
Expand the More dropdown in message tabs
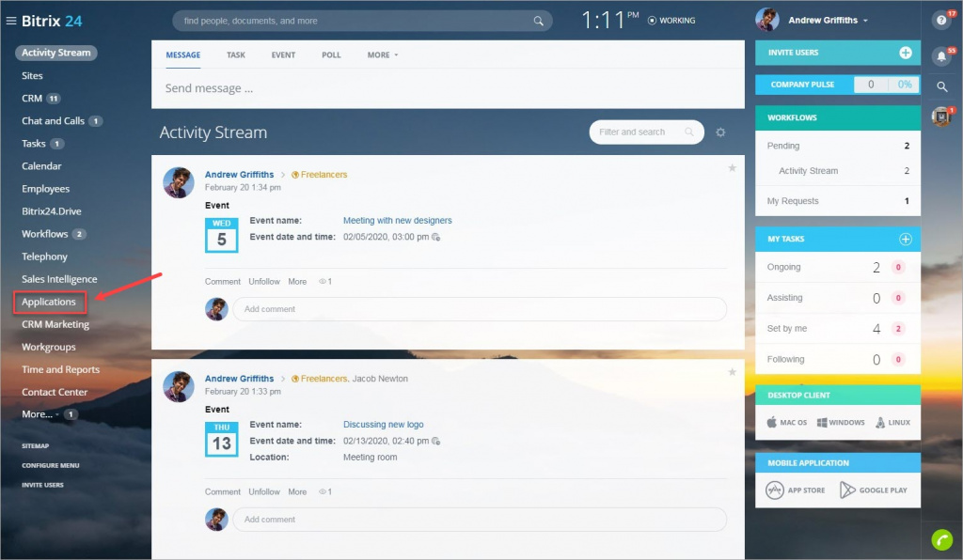pyautogui.click(x=383, y=55)
